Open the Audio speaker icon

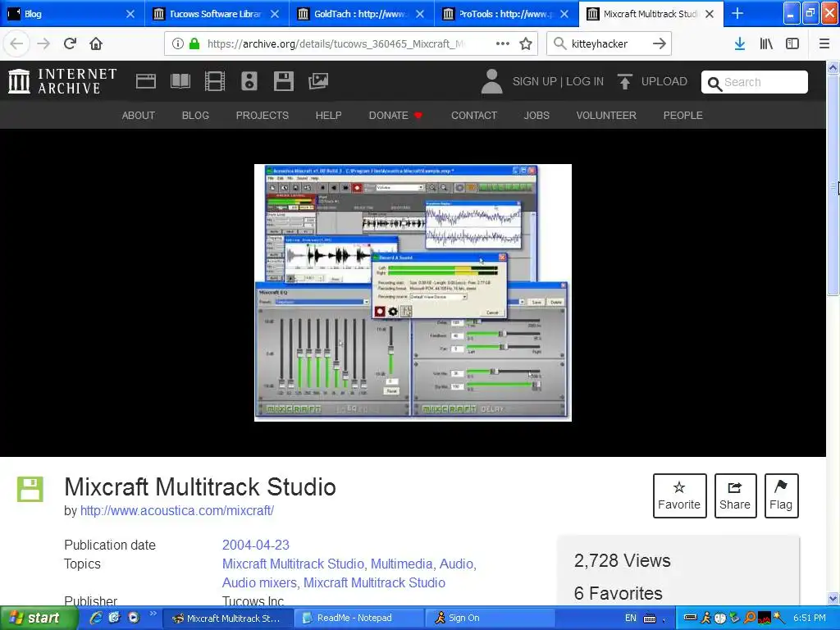click(249, 81)
